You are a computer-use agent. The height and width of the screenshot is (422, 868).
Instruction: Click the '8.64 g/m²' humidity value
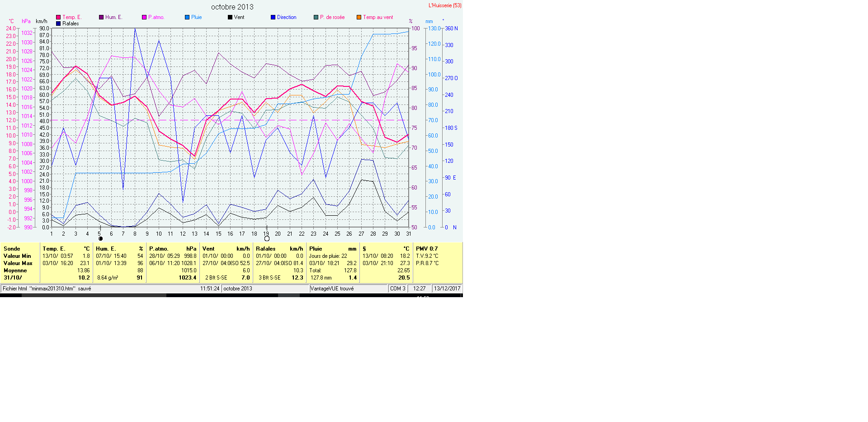(x=108, y=278)
